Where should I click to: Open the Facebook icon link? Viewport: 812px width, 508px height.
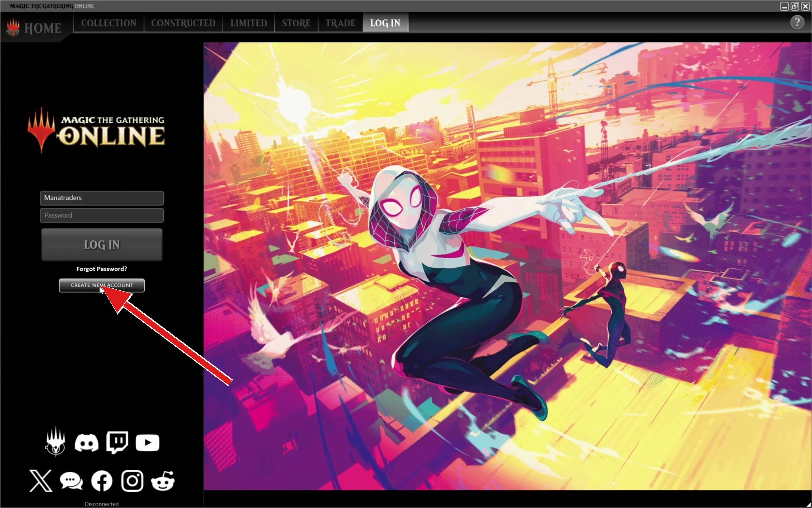click(x=102, y=481)
